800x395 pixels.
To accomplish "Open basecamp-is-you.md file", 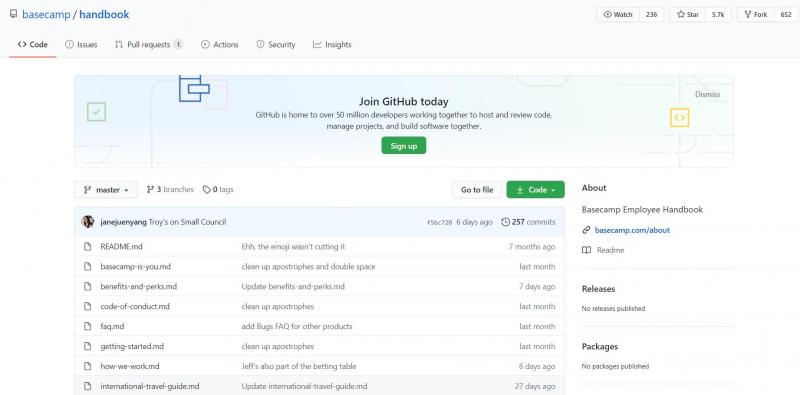I will [136, 266].
